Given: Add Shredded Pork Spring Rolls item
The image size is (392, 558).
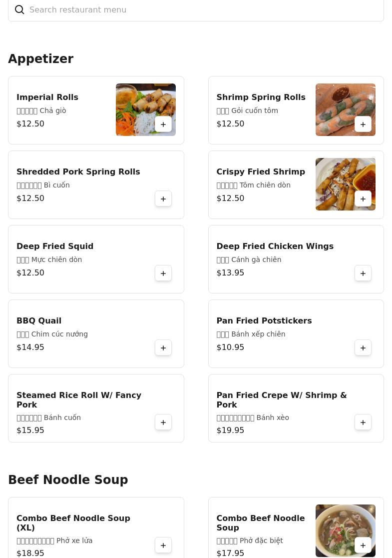Looking at the screenshot, I should point(163,199).
